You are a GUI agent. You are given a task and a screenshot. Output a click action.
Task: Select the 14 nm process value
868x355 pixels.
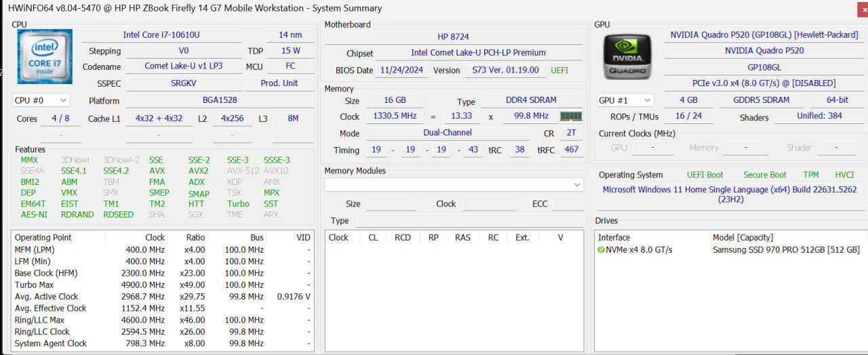(x=290, y=35)
